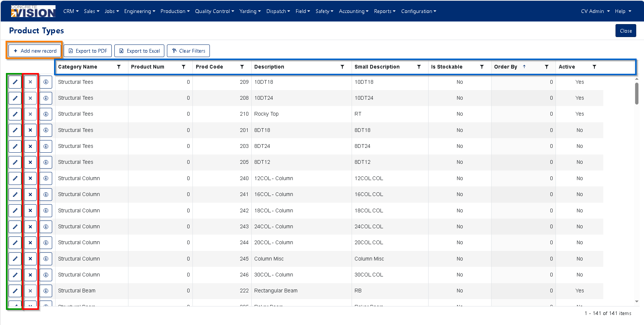Viewport: 644px width, 325px height.
Task: Click Add new record button
Action: tap(35, 51)
